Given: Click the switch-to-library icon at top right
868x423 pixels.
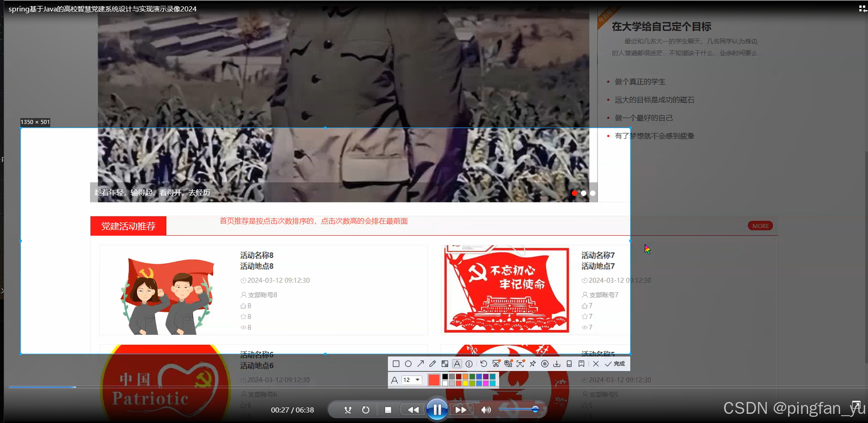Looking at the screenshot, I should tap(862, 8).
